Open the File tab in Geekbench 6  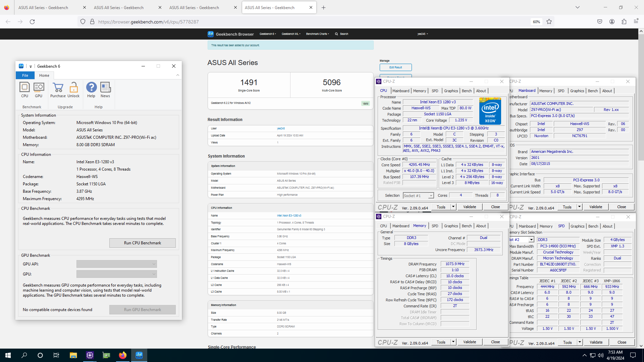25,75
